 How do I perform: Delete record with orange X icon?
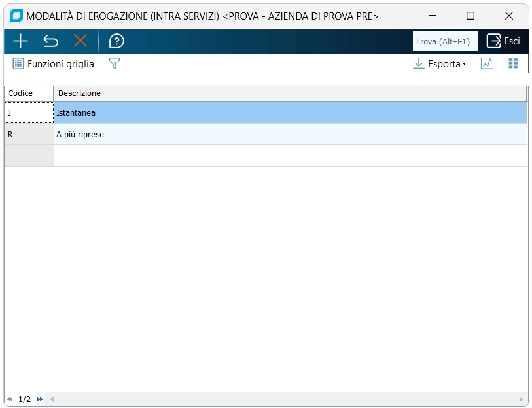click(x=80, y=41)
